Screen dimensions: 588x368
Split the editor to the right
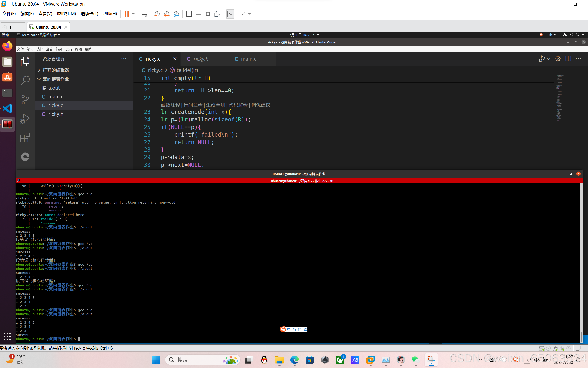click(x=568, y=59)
